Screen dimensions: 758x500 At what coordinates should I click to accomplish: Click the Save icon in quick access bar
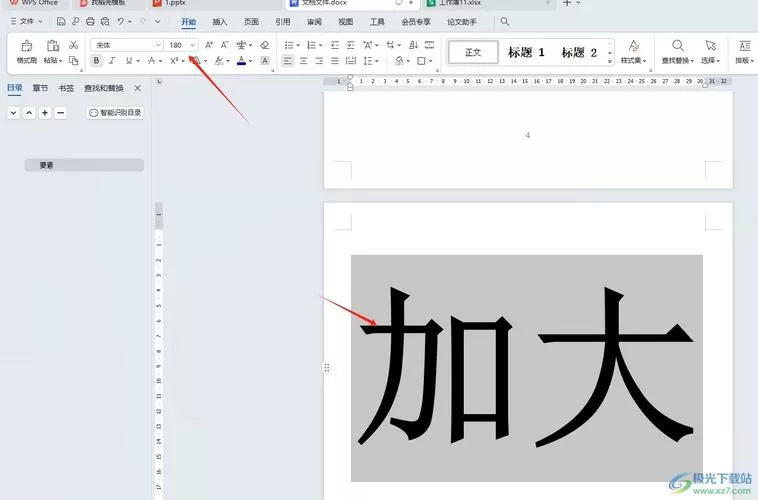click(61, 21)
